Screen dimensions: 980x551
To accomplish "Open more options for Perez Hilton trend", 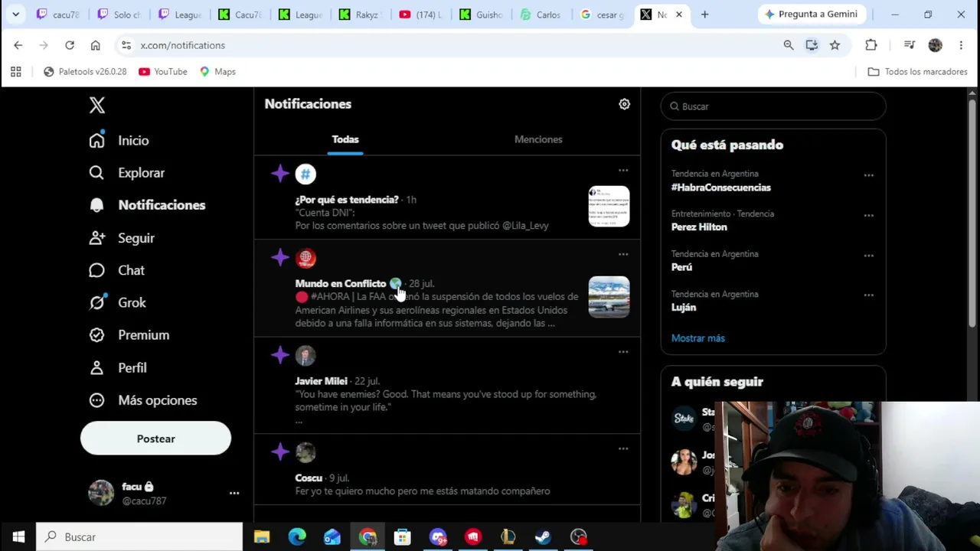I will click(868, 215).
